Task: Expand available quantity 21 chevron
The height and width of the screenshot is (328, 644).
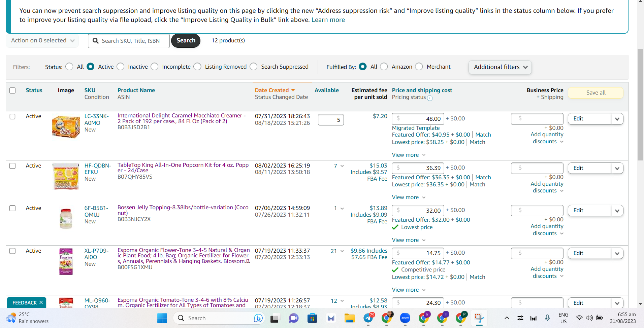Action: point(342,251)
